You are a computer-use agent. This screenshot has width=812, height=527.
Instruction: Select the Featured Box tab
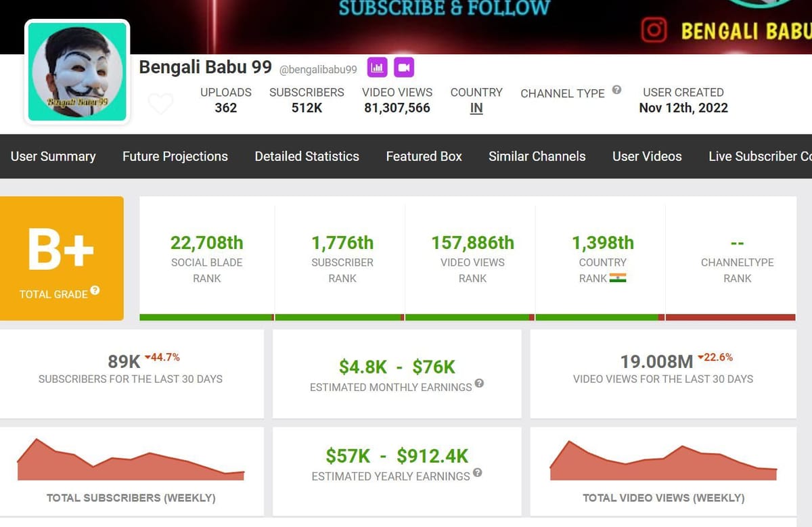[x=424, y=156]
